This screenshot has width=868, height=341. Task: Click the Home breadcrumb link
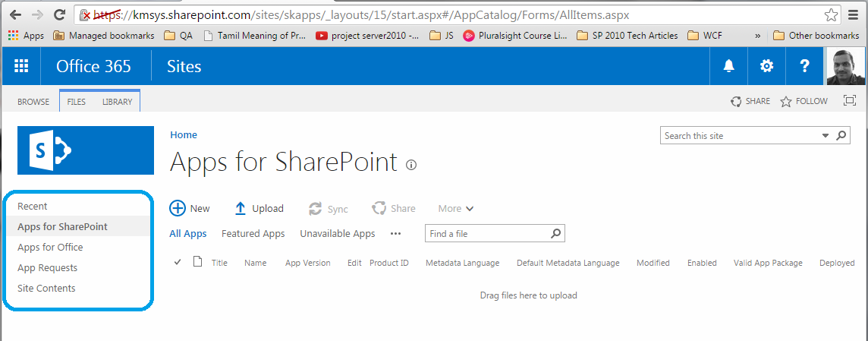(x=183, y=134)
